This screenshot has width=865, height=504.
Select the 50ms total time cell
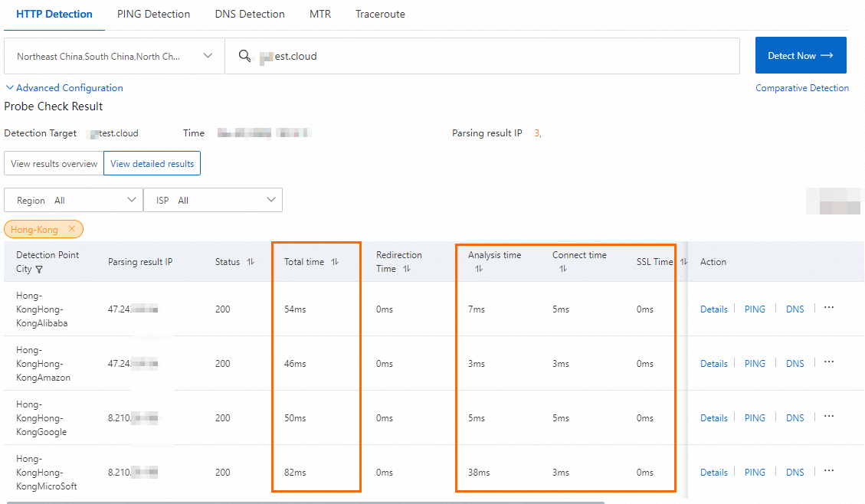295,418
